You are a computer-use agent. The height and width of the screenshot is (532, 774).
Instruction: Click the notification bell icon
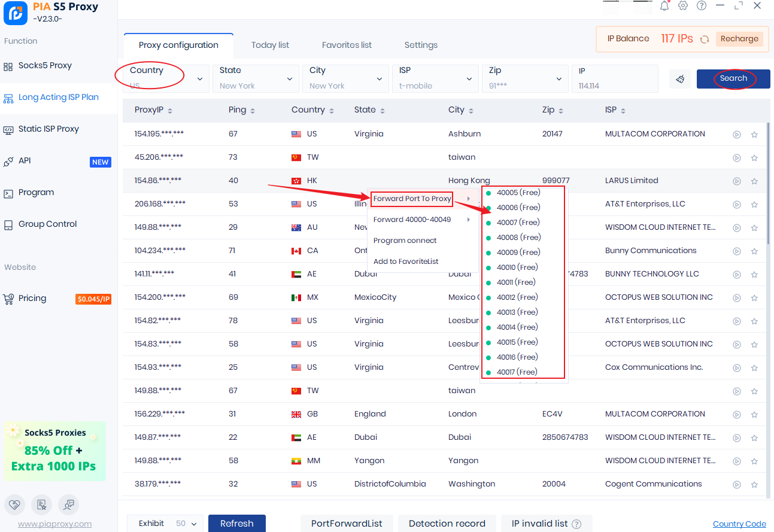(x=664, y=6)
